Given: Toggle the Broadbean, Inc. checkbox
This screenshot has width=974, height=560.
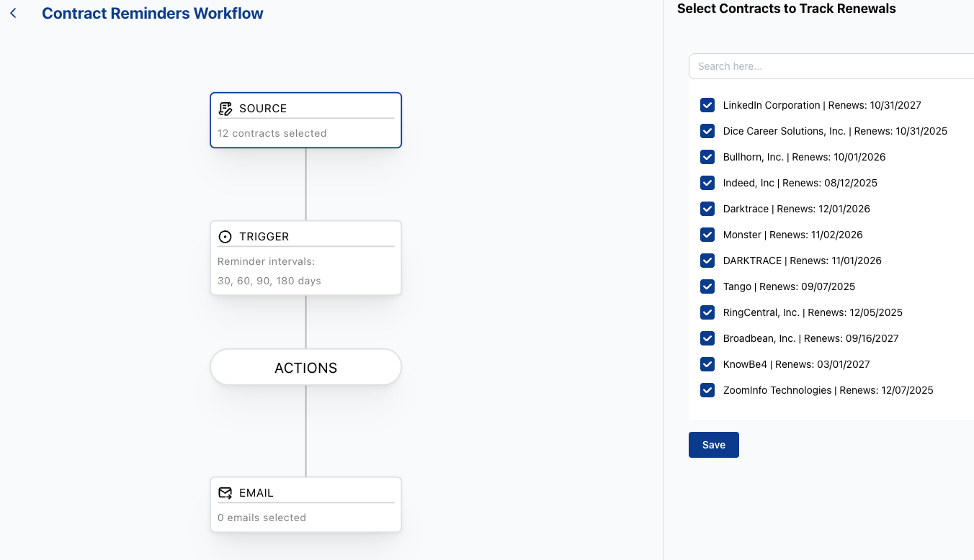Looking at the screenshot, I should pyautogui.click(x=707, y=338).
